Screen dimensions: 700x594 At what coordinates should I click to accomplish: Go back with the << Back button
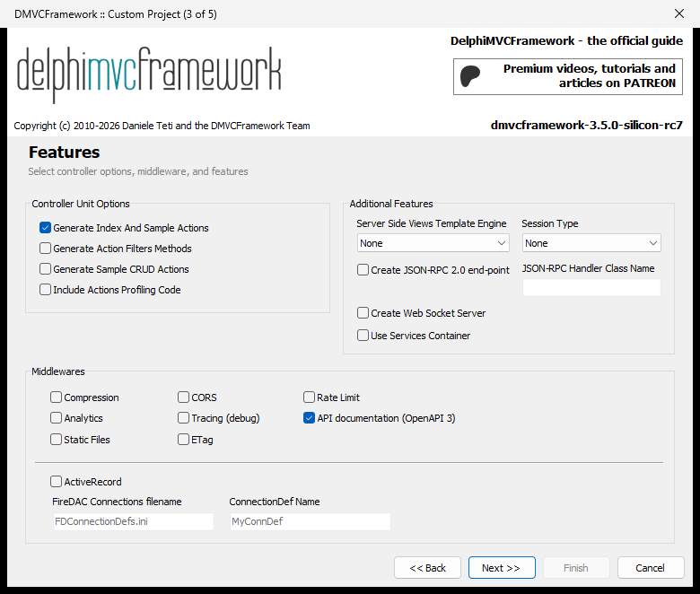click(427, 568)
